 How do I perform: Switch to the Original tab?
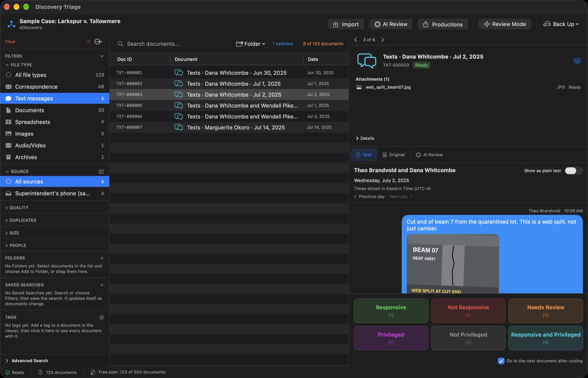tap(393, 155)
